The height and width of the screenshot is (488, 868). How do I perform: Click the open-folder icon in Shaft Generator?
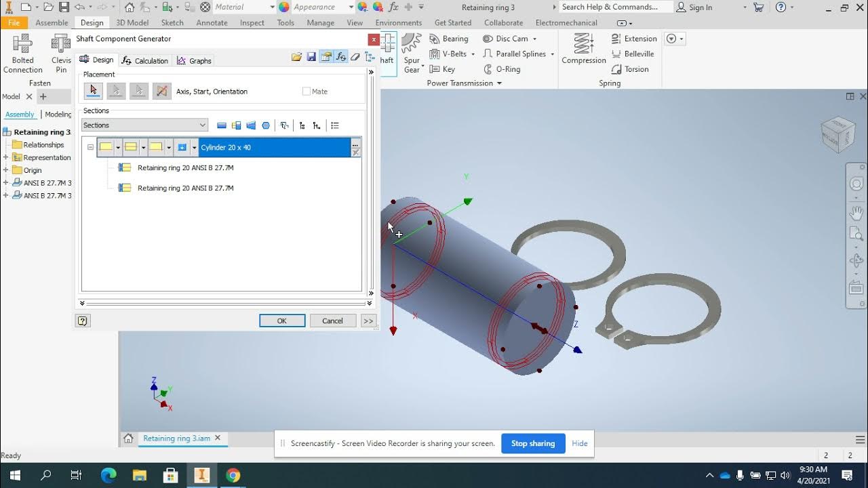pyautogui.click(x=296, y=58)
